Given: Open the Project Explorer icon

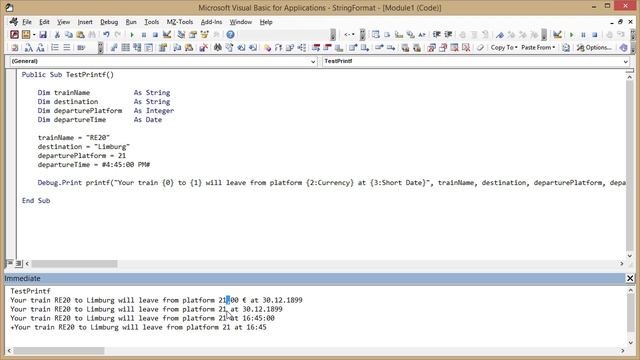Looking at the screenshot, I should pyautogui.click(x=181, y=35).
